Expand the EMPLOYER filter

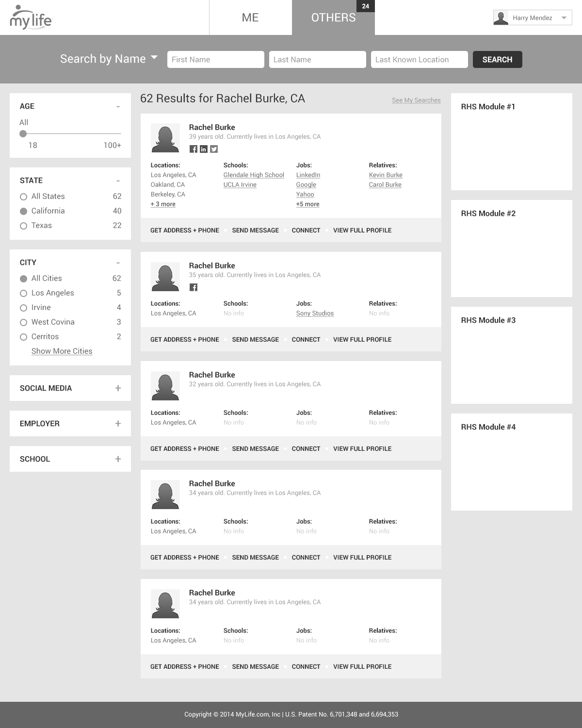(118, 424)
